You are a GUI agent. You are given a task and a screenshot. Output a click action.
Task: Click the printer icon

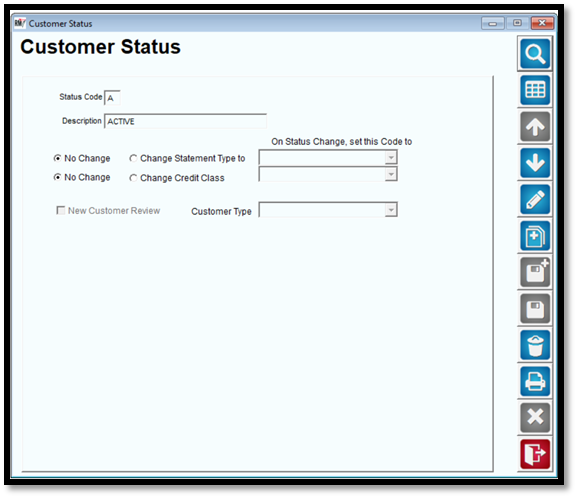click(535, 381)
